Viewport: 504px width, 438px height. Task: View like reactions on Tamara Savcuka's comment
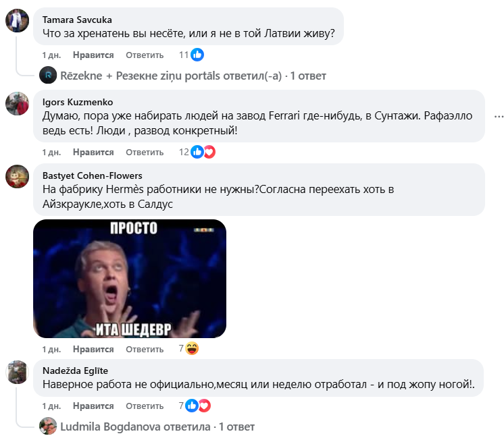pos(197,55)
